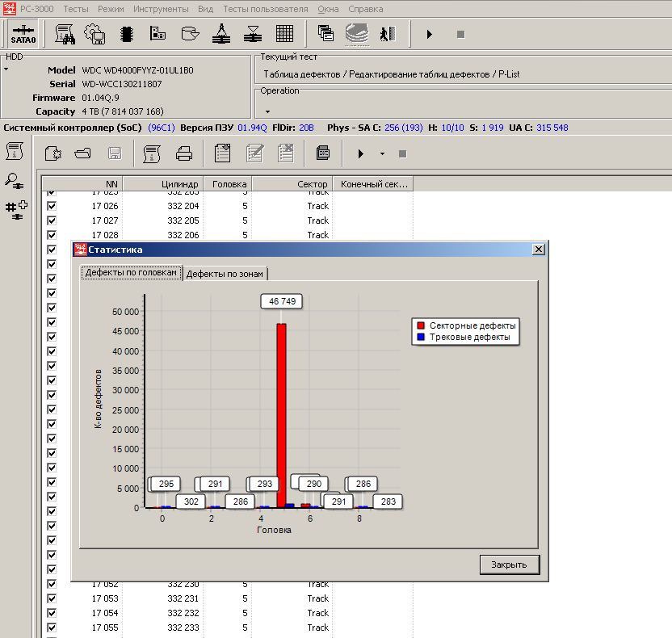Click the red Секторные дефекты legend swatch

pos(421,325)
